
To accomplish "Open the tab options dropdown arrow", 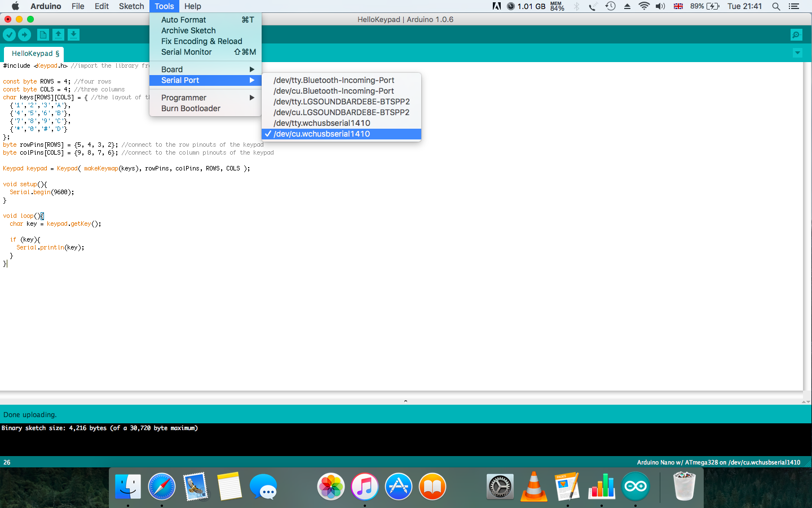I will (x=797, y=52).
